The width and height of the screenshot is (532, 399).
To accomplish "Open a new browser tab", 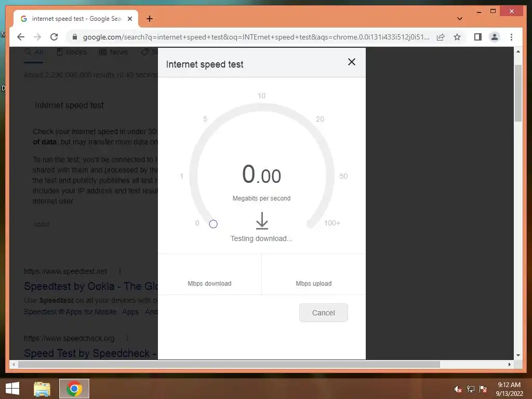I will tap(149, 19).
